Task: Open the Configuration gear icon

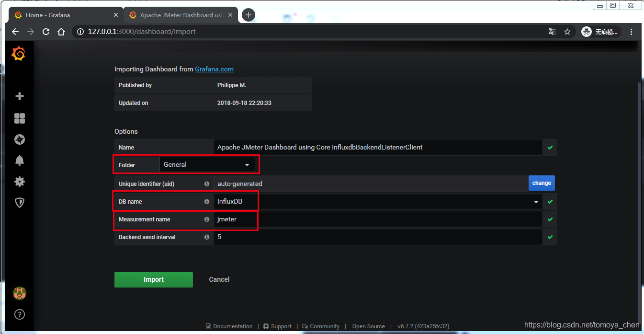Action: [x=20, y=182]
